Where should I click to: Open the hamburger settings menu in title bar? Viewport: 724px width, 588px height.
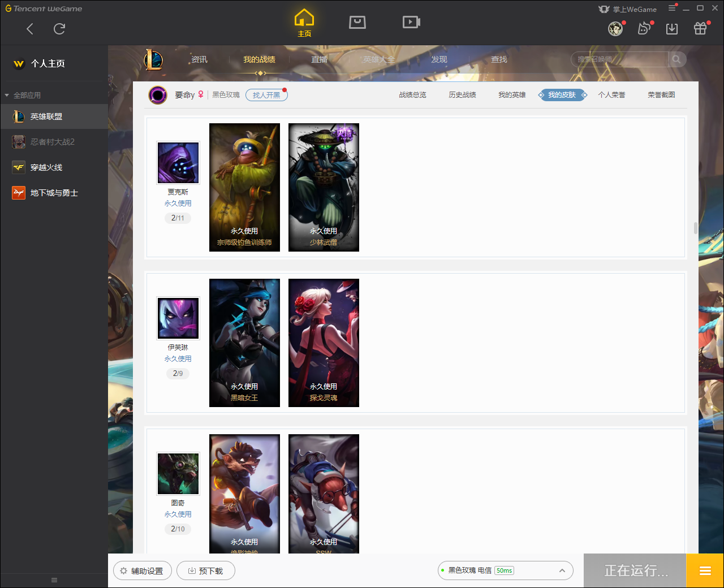click(672, 8)
